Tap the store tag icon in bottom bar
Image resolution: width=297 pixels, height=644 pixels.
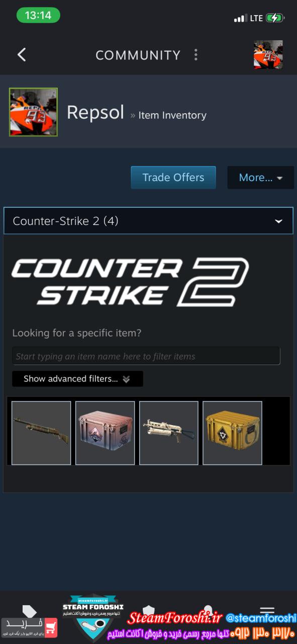point(30,611)
